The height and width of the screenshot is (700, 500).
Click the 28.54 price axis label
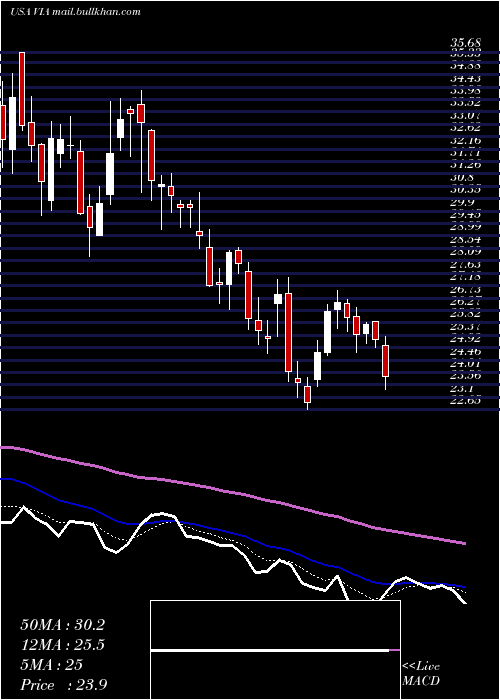(x=466, y=240)
